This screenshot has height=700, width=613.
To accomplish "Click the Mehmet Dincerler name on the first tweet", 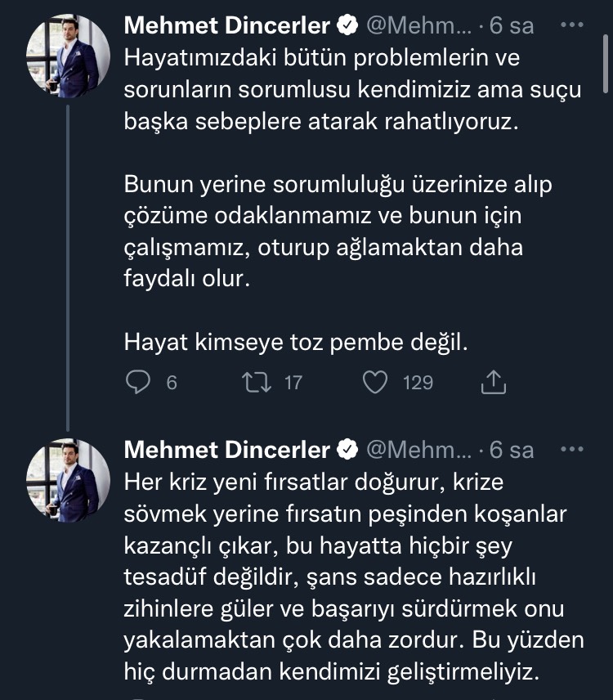I will click(226, 26).
